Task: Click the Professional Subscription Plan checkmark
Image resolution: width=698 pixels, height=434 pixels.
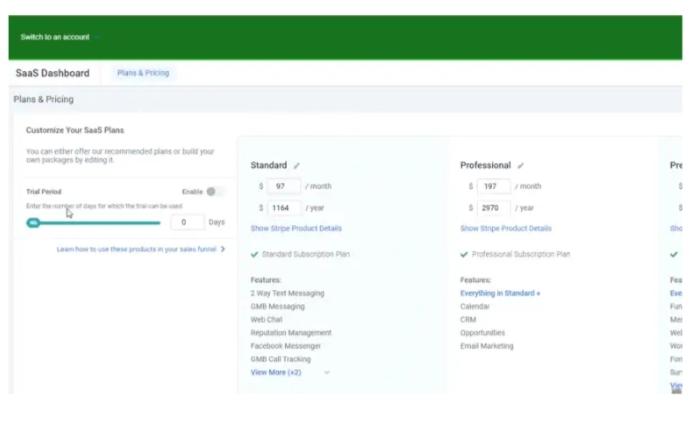Action: point(465,254)
